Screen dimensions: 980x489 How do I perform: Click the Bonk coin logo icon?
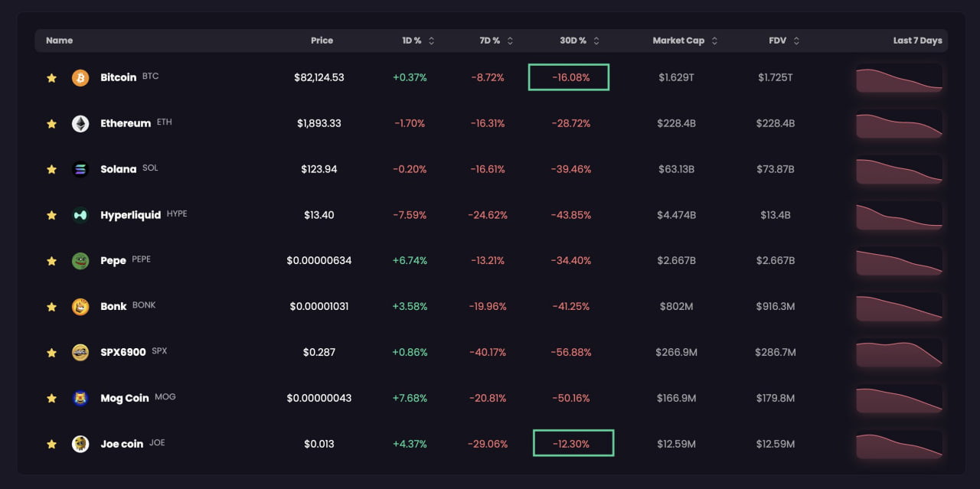80,307
